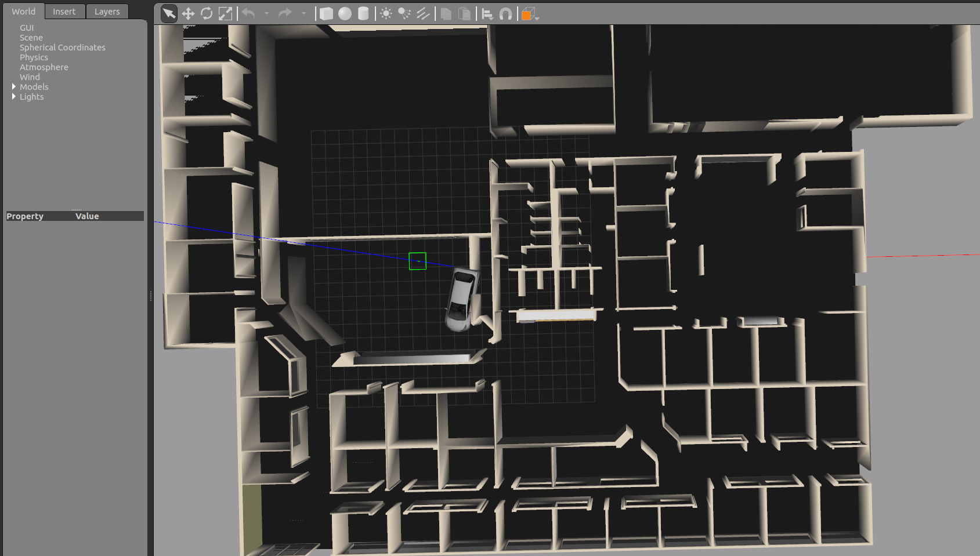The image size is (980, 556).
Task: Switch to the Insert tab
Action: tap(64, 11)
